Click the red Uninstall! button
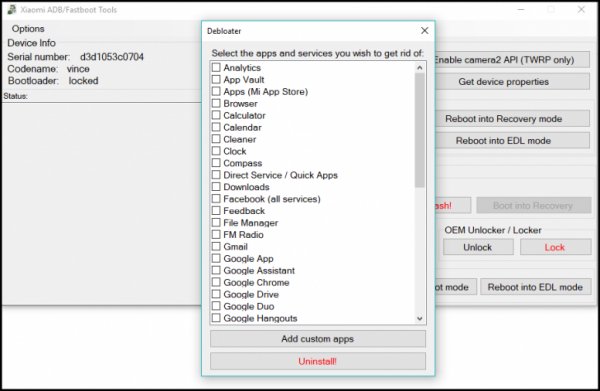This screenshot has width=600, height=391. pos(318,361)
